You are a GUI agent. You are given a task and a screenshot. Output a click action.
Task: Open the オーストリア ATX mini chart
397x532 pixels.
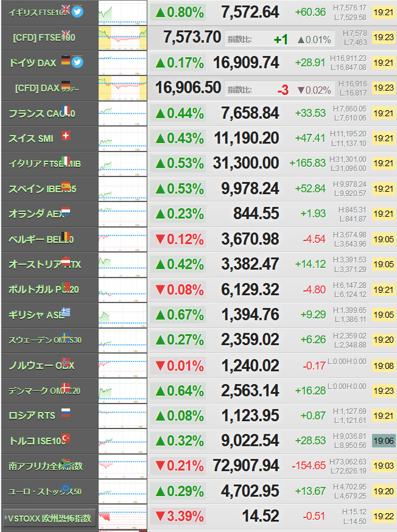click(122, 265)
